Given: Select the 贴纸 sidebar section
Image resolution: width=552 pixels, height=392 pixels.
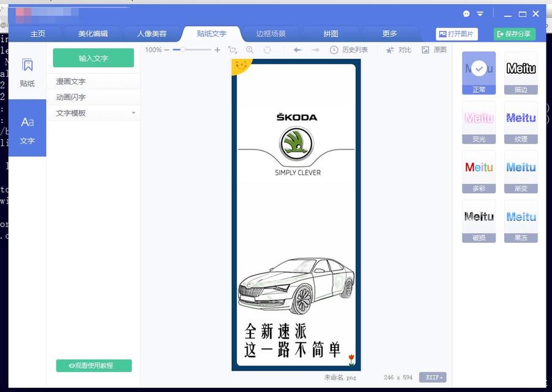Looking at the screenshot, I should pyautogui.click(x=28, y=72).
